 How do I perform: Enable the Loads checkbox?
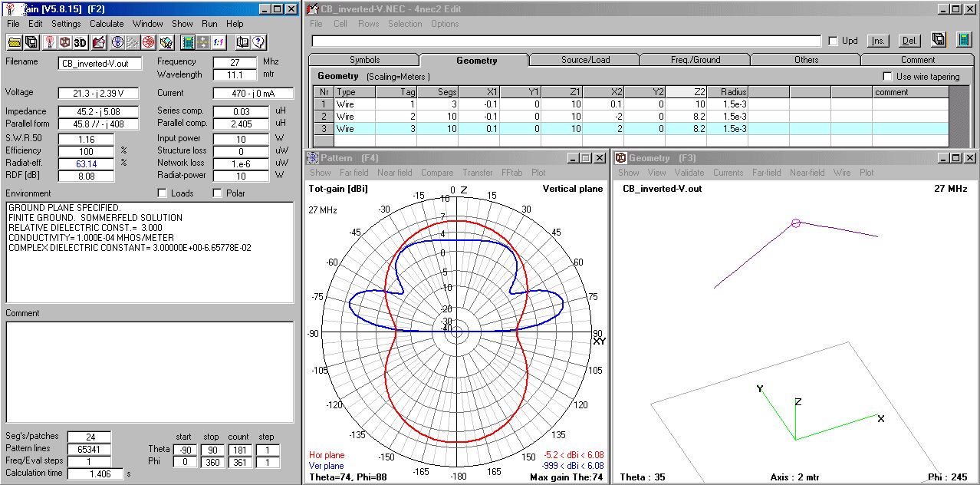163,193
